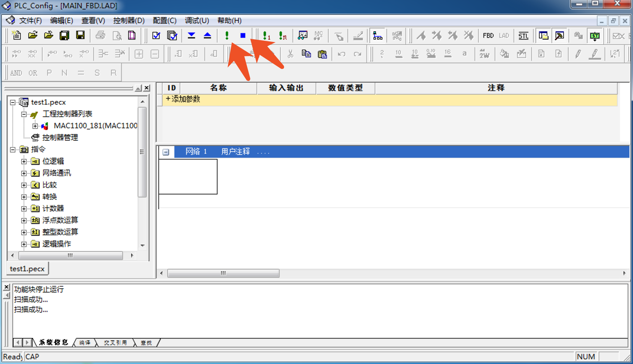
Task: Click the compile checkmark icon
Action: 156,36
